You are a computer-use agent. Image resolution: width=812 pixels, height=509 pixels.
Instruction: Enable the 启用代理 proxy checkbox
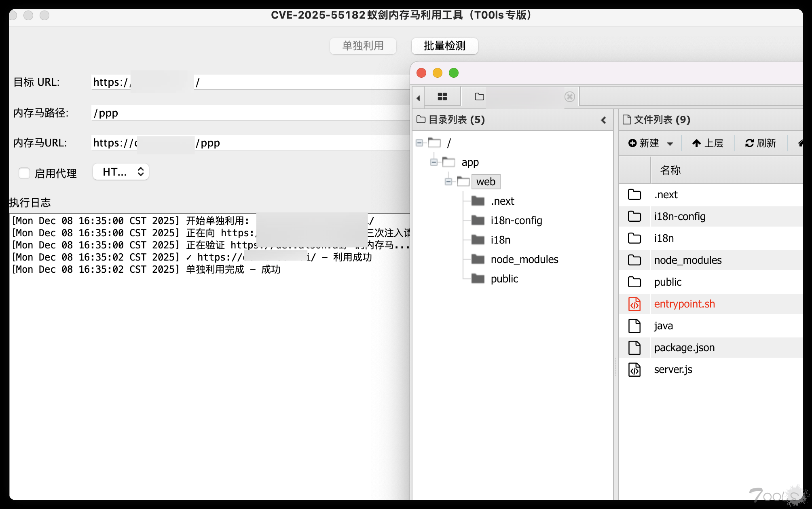[24, 173]
